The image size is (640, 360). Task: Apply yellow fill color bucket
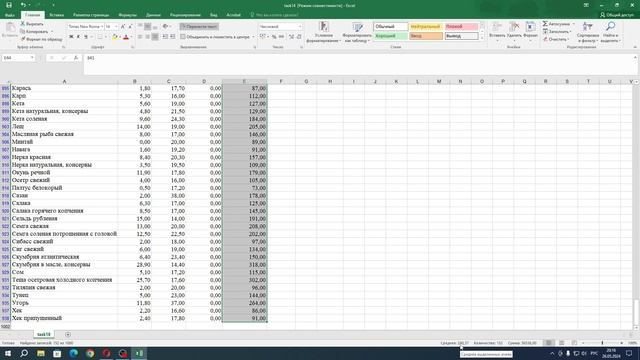pyautogui.click(x=115, y=37)
